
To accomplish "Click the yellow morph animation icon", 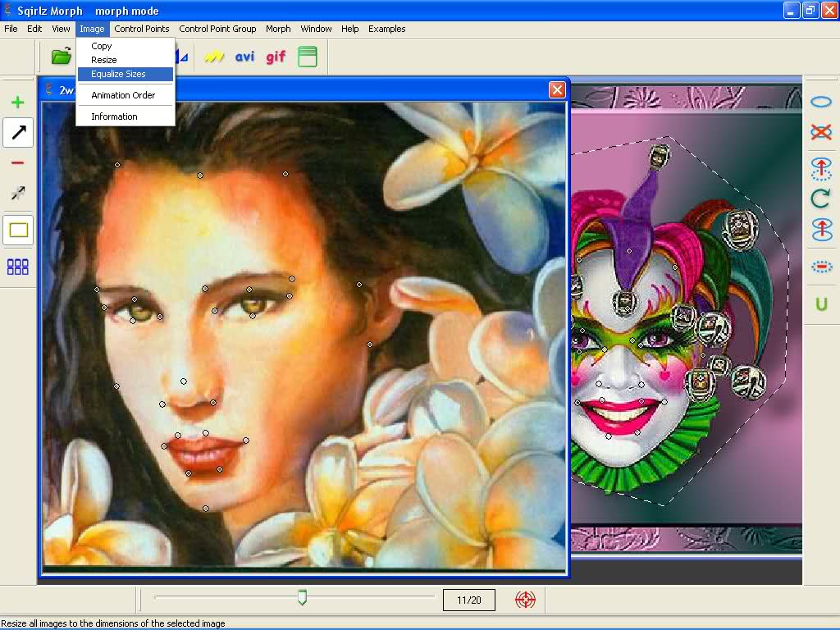I will [214, 57].
